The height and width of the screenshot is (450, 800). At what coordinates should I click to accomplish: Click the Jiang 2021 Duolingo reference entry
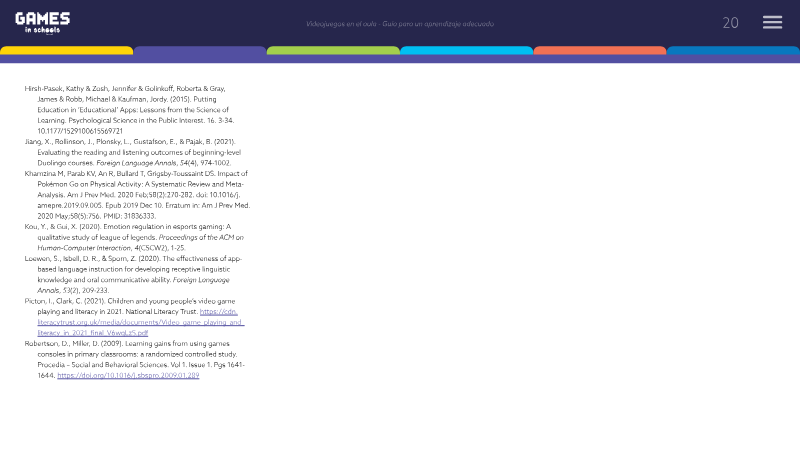133,152
